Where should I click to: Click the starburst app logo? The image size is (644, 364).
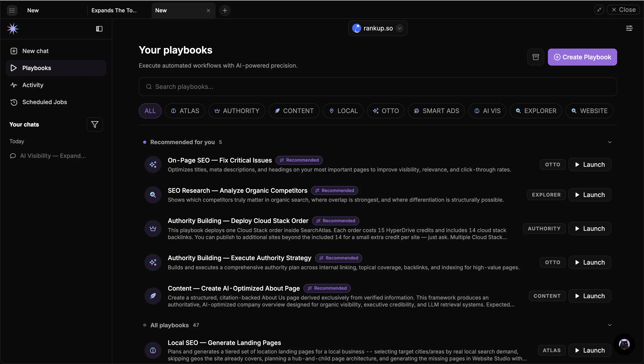13,29
